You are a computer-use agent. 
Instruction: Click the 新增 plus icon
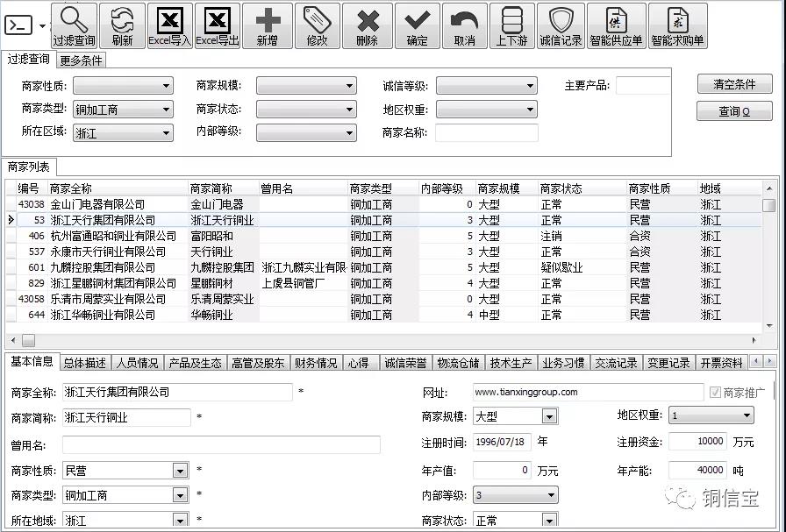coord(268,19)
